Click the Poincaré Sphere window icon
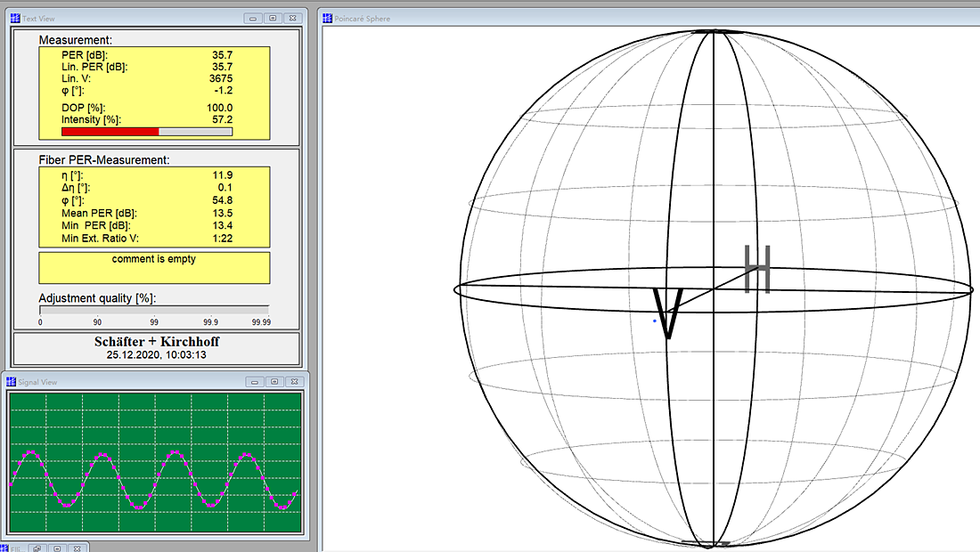The image size is (980, 552). pyautogui.click(x=327, y=18)
